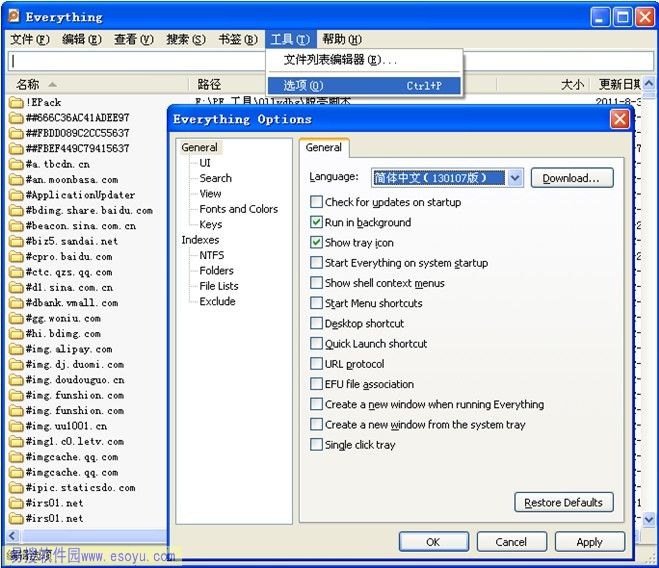The width and height of the screenshot is (659, 568).
Task: Select UI in the options tree
Action: pos(205,163)
